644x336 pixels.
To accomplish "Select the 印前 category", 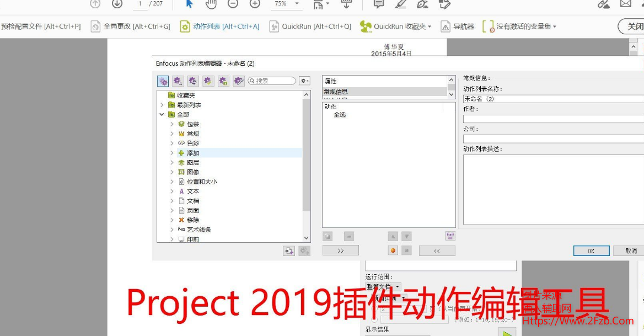I will point(189,239).
